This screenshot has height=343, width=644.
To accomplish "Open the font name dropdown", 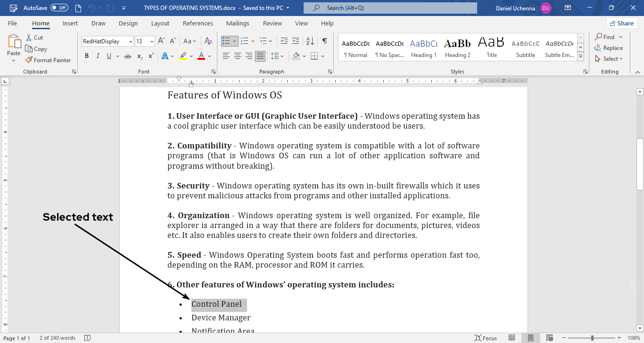I will click(x=131, y=41).
